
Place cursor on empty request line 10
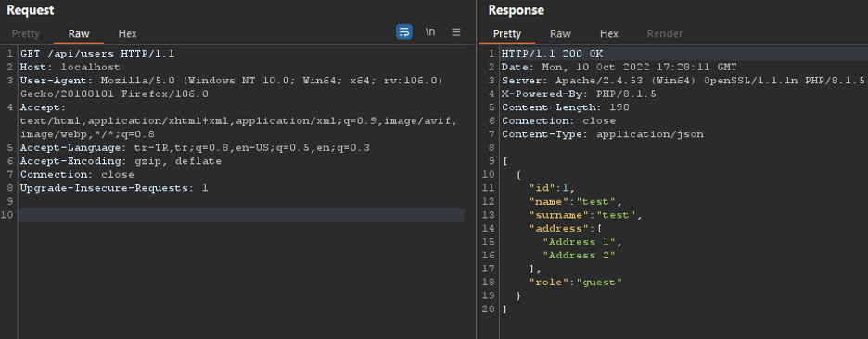point(241,215)
